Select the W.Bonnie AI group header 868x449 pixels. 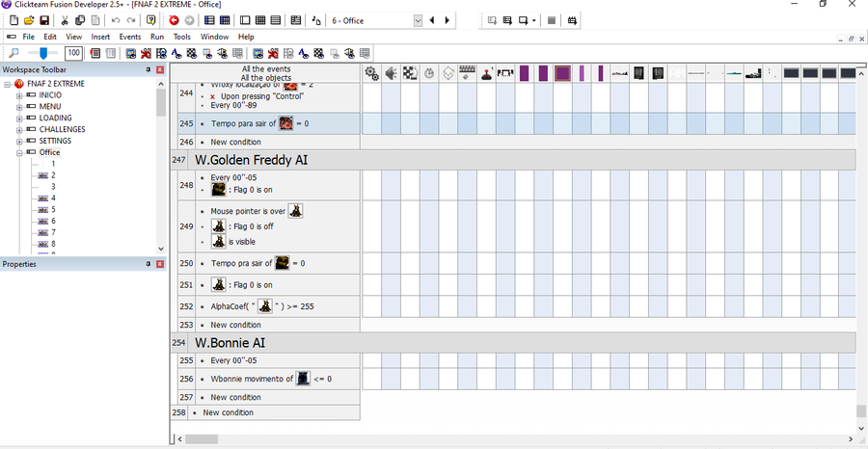522,343
